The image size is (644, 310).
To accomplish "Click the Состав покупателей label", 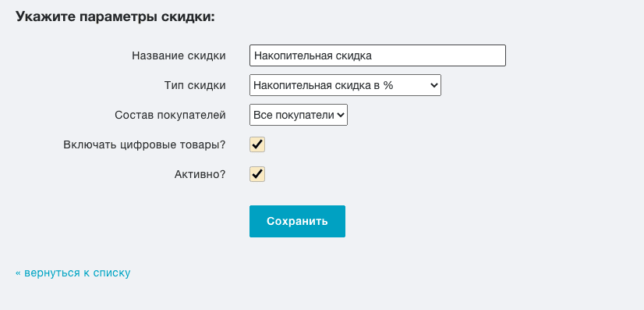I will tap(170, 115).
